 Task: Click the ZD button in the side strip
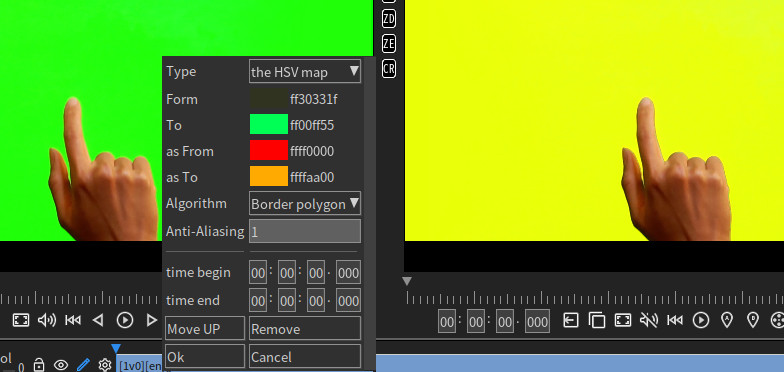pyautogui.click(x=388, y=20)
